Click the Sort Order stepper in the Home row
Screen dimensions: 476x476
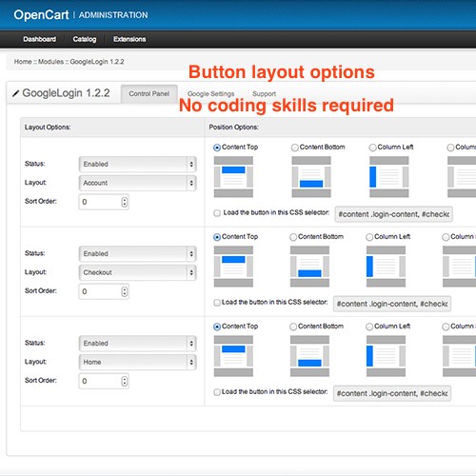tap(125, 381)
